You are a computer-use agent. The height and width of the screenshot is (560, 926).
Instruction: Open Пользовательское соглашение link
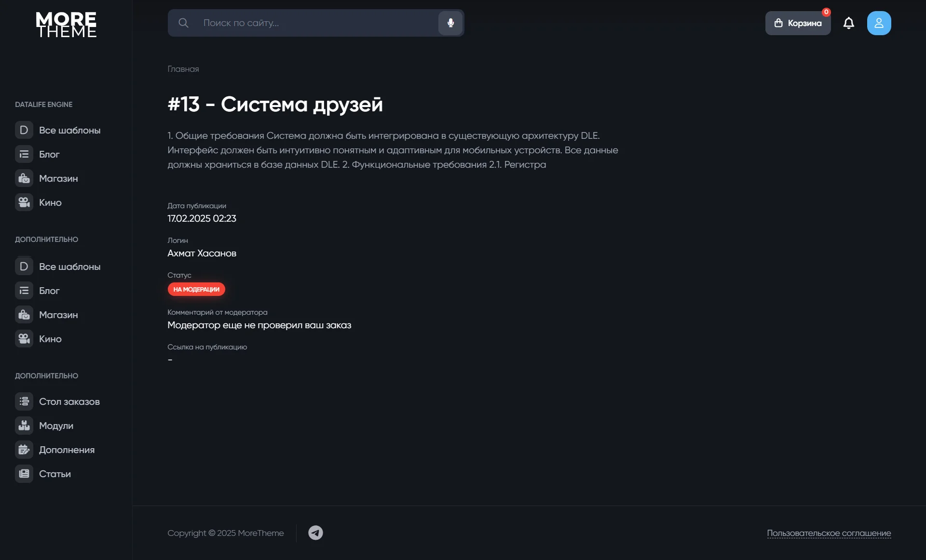click(829, 533)
